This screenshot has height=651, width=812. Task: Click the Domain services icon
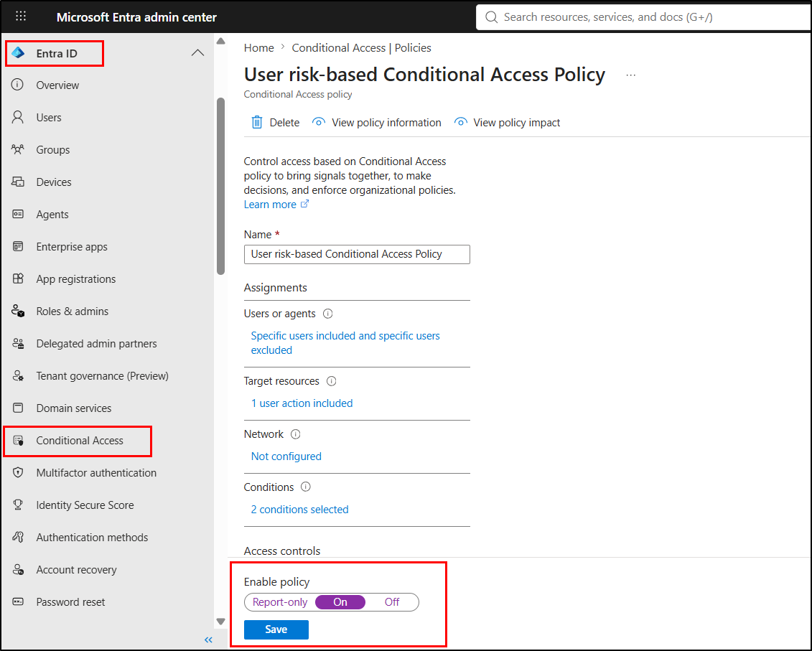[18, 408]
